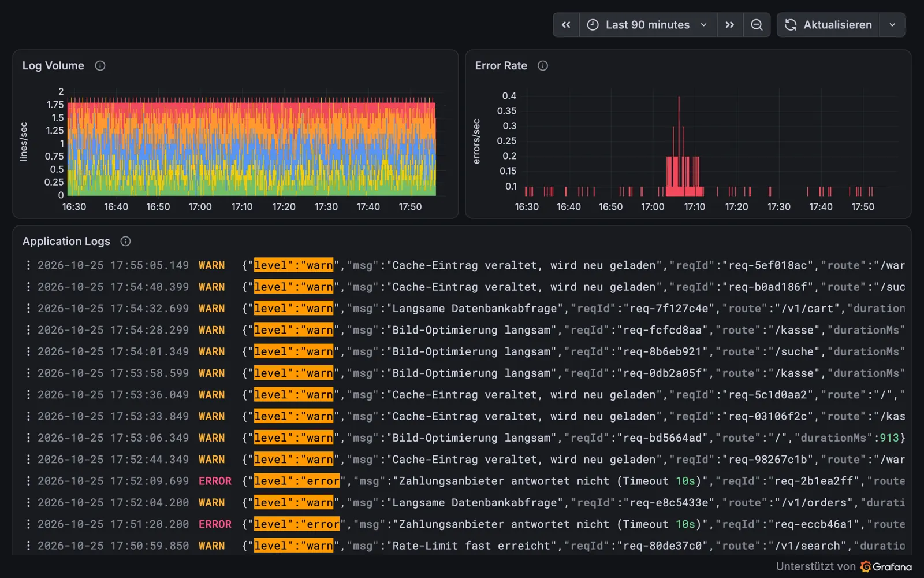
Task: Open Grafana logo link in footer
Action: [x=886, y=566]
